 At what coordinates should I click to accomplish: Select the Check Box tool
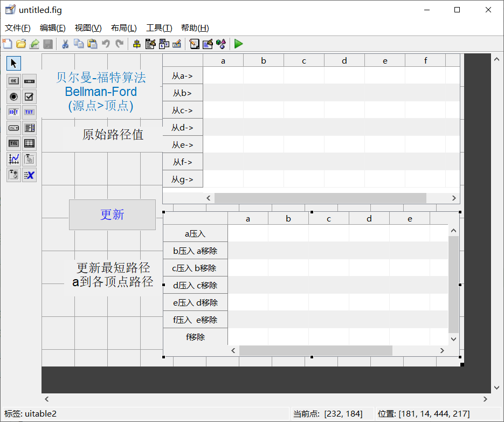point(29,96)
